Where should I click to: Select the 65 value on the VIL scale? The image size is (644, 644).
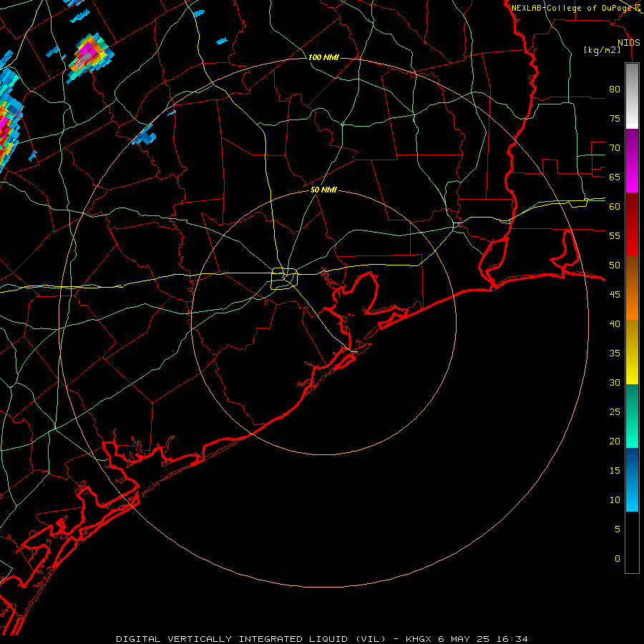tap(615, 177)
